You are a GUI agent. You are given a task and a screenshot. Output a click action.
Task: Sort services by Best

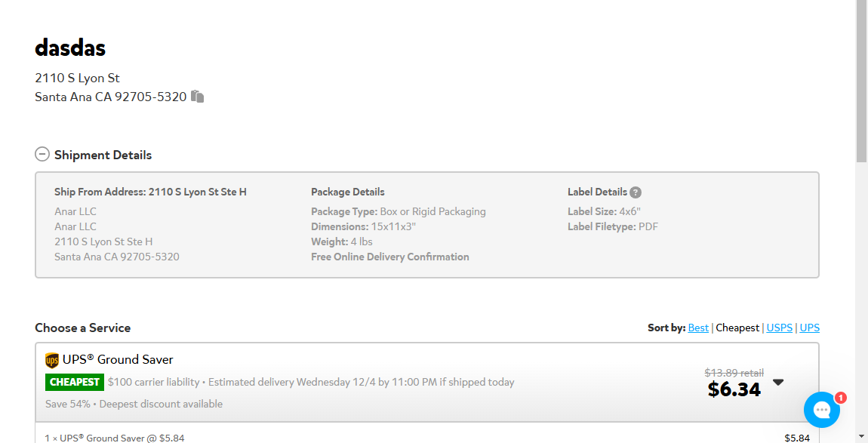[698, 328]
